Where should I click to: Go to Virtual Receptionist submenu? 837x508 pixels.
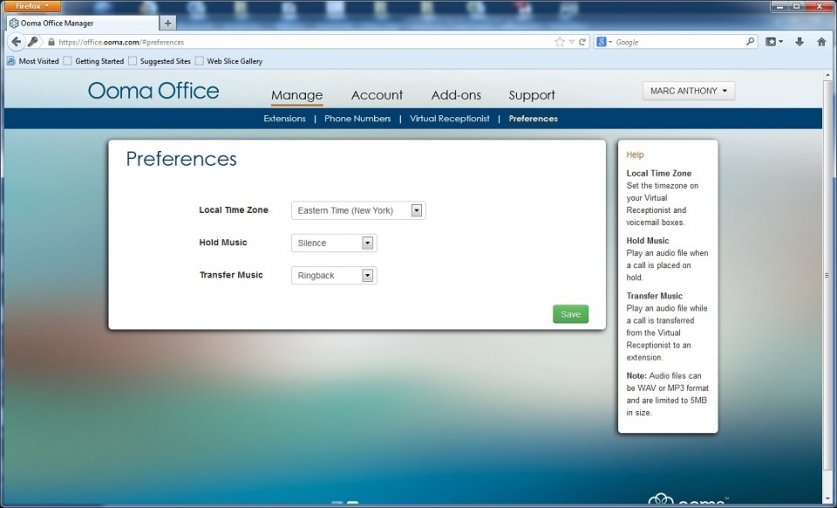pos(449,118)
